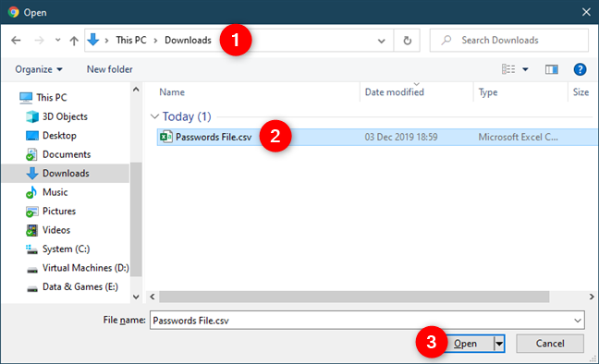Click the Videos film icon in sidebar
This screenshot has width=599, height=364.
click(31, 230)
